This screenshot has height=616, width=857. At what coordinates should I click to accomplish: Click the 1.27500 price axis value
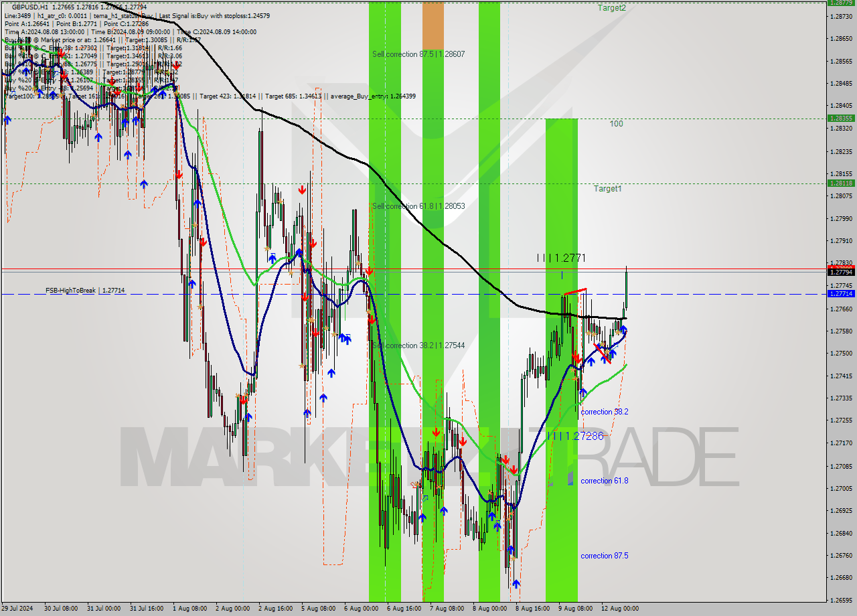(x=840, y=354)
